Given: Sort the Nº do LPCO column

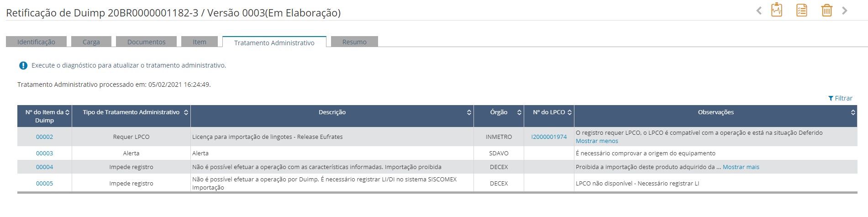Looking at the screenshot, I should pyautogui.click(x=569, y=112).
